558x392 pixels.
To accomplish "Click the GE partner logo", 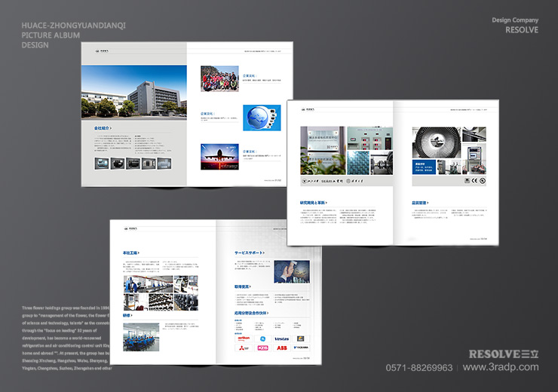I will (262, 338).
